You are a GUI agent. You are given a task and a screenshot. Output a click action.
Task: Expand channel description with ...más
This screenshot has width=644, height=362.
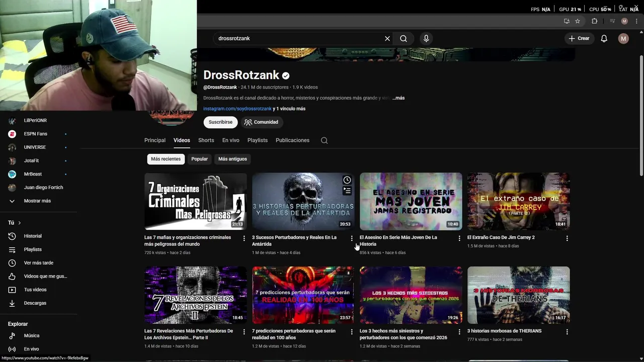click(398, 98)
